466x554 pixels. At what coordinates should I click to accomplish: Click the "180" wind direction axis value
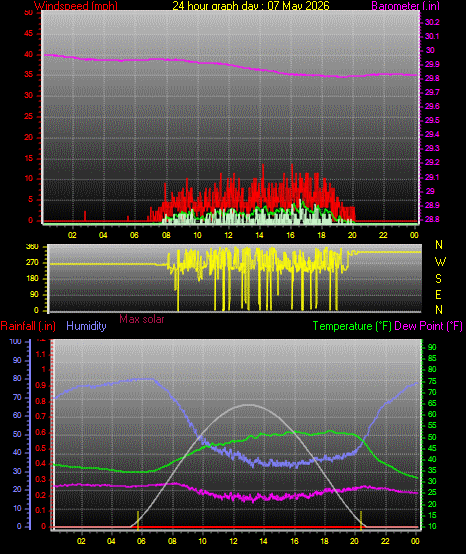(33, 279)
